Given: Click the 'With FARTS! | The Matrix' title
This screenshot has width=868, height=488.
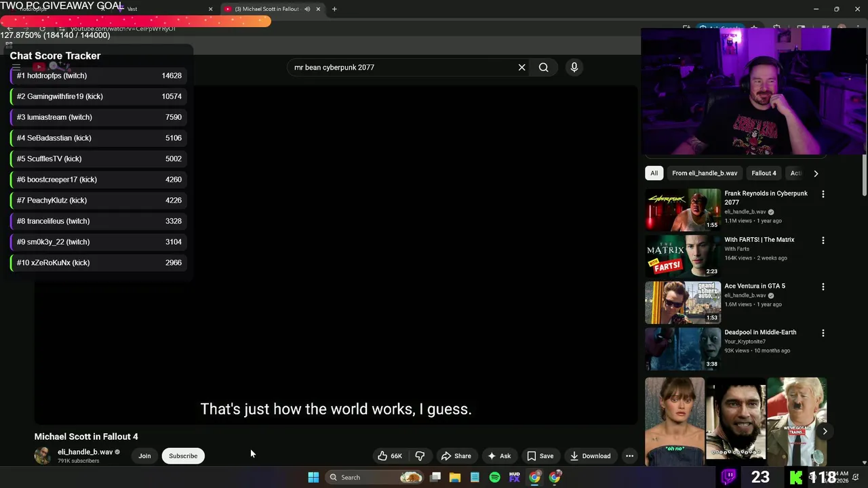Looking at the screenshot, I should tap(759, 239).
